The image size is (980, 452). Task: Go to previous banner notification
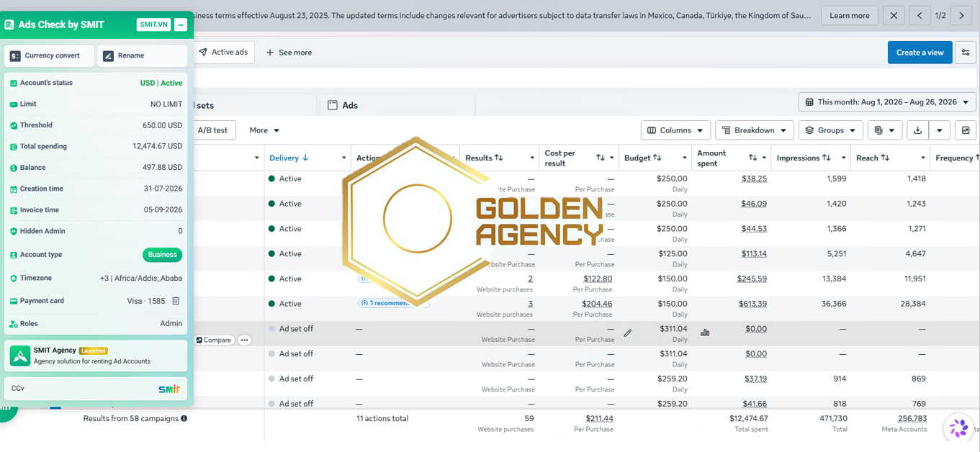(920, 15)
